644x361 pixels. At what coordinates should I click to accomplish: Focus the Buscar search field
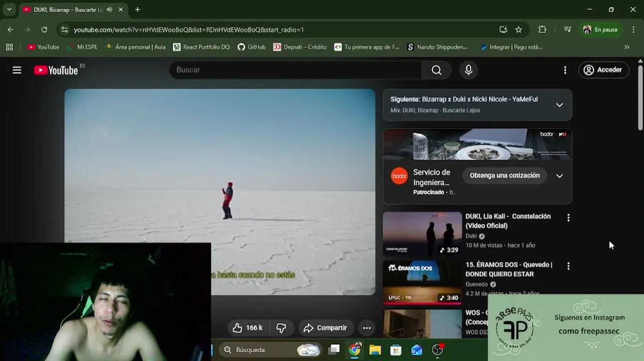pyautogui.click(x=296, y=70)
